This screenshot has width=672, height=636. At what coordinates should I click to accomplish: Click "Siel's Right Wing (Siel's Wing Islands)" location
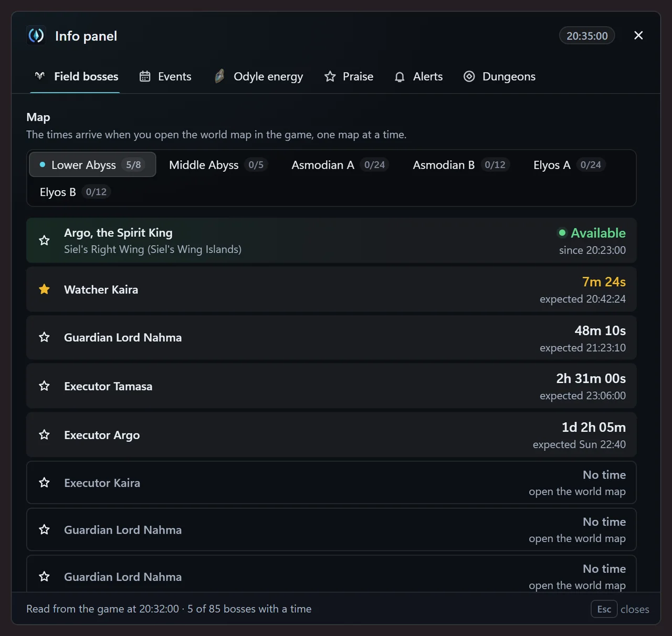click(153, 249)
